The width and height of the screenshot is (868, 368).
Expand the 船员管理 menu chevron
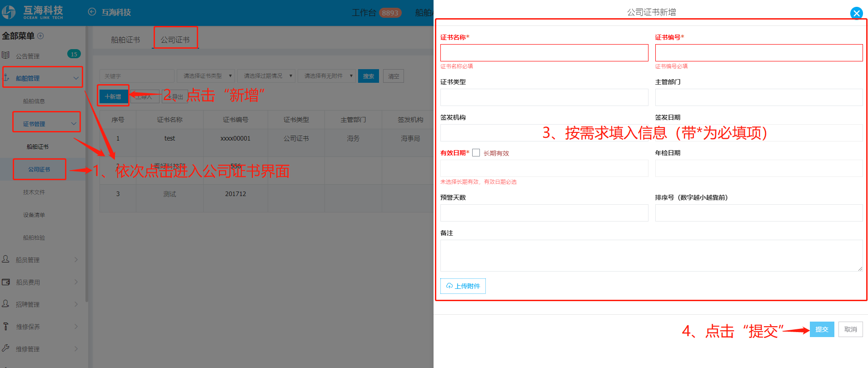(x=76, y=259)
